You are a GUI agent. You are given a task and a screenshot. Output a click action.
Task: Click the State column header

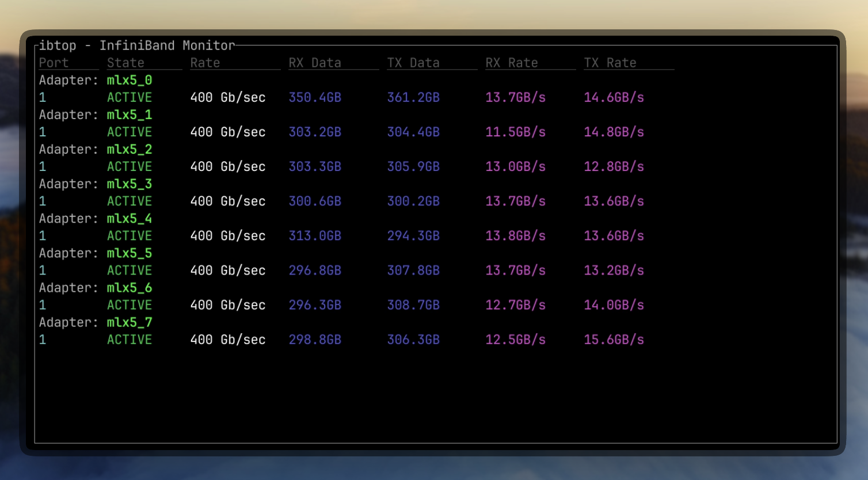tap(125, 62)
